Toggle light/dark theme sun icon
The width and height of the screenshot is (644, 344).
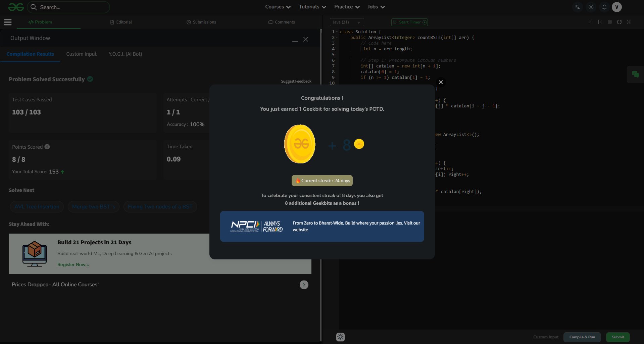click(591, 7)
